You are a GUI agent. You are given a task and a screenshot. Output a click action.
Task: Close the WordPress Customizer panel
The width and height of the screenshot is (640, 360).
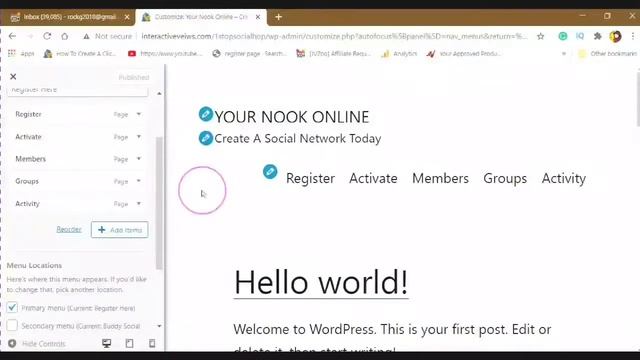point(13,77)
